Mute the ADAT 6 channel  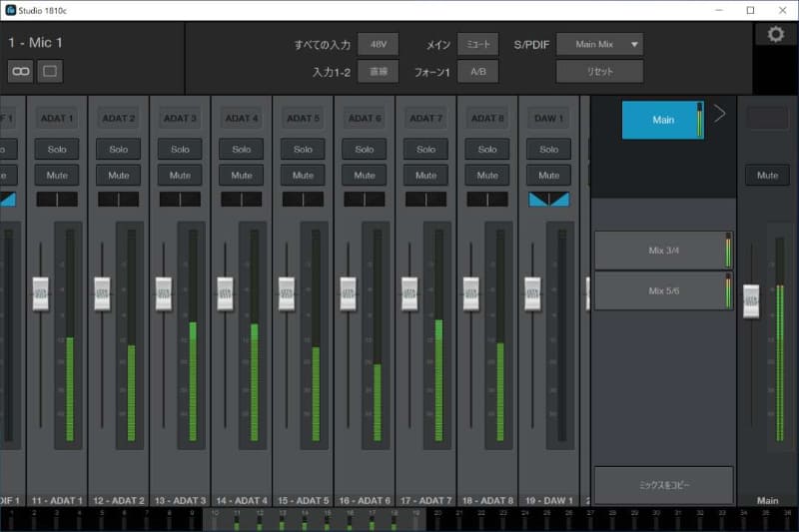(x=365, y=175)
